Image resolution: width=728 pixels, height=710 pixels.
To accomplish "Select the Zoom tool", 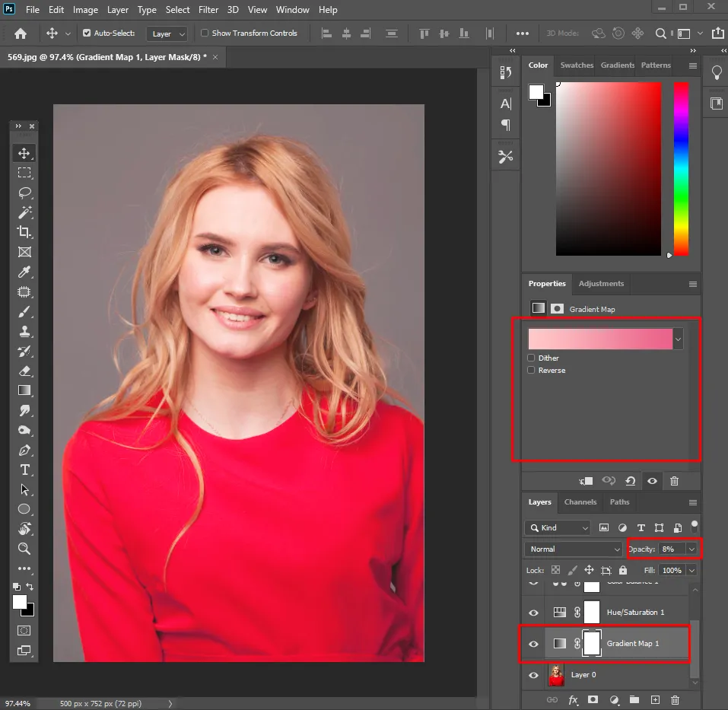I will (24, 549).
